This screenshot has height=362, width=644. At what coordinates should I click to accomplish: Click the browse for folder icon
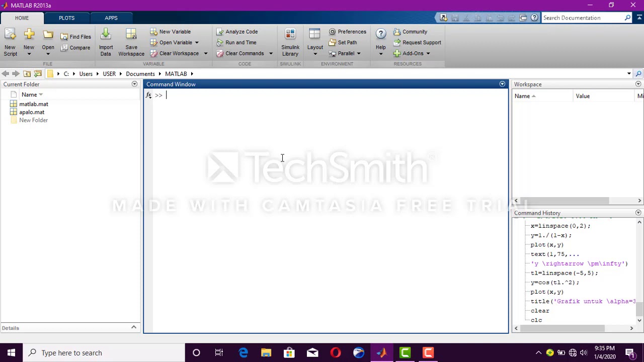coord(38,74)
